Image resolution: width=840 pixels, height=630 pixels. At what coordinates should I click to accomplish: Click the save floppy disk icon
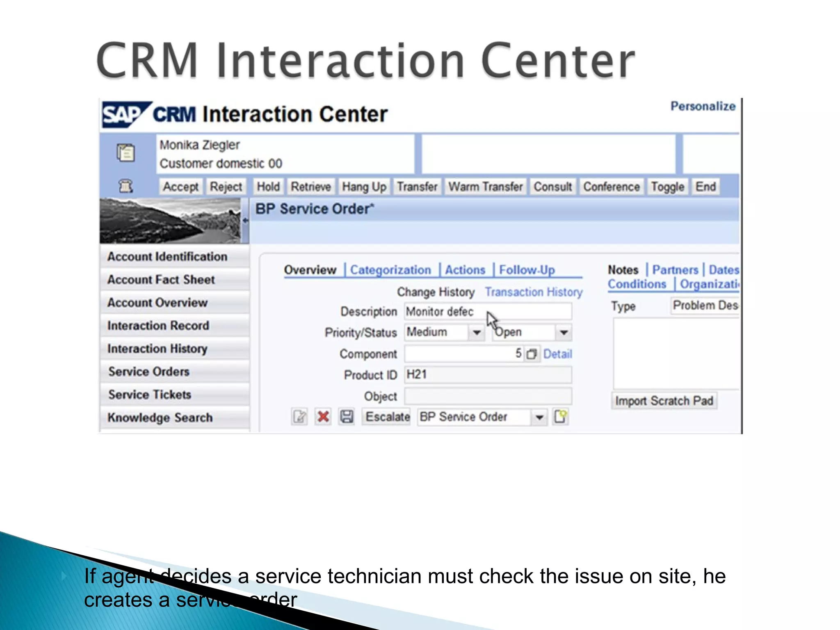pyautogui.click(x=347, y=417)
